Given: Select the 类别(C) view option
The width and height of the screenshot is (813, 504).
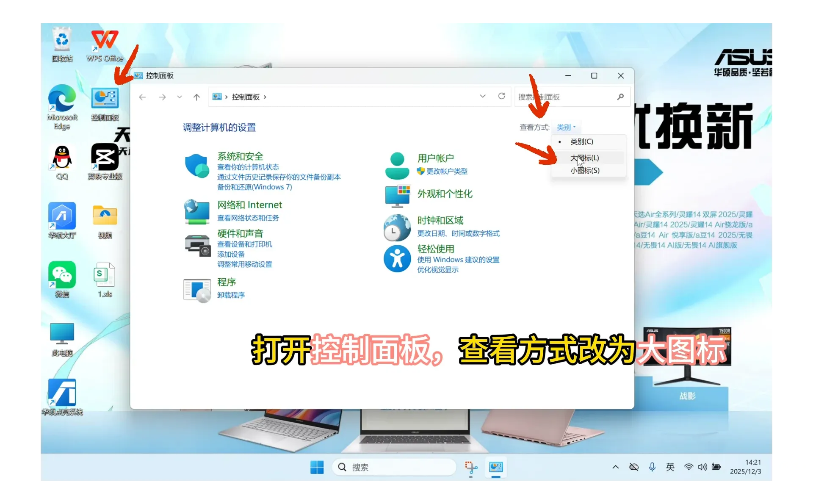Looking at the screenshot, I should (x=581, y=141).
